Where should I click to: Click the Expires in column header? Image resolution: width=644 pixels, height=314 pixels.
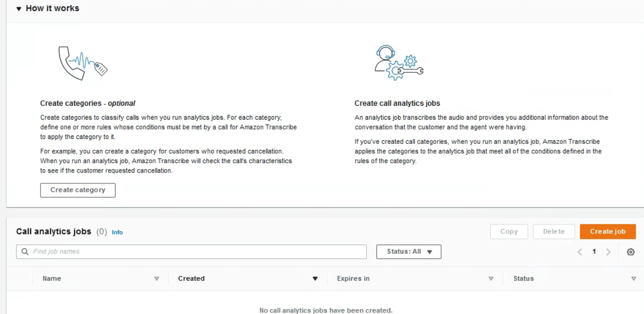pyautogui.click(x=353, y=278)
